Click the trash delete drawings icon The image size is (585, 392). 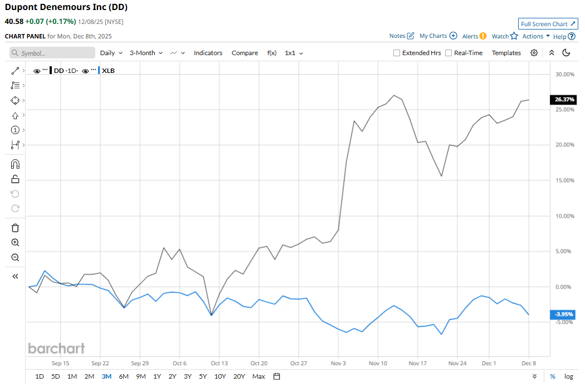tap(15, 228)
